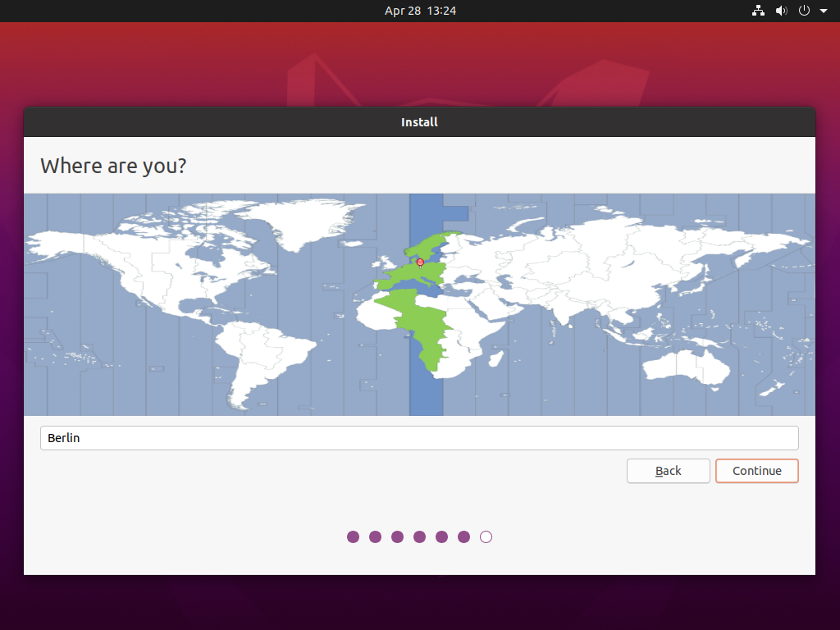This screenshot has width=840, height=630.
Task: Click Madagascar island on the map
Action: click(x=495, y=358)
